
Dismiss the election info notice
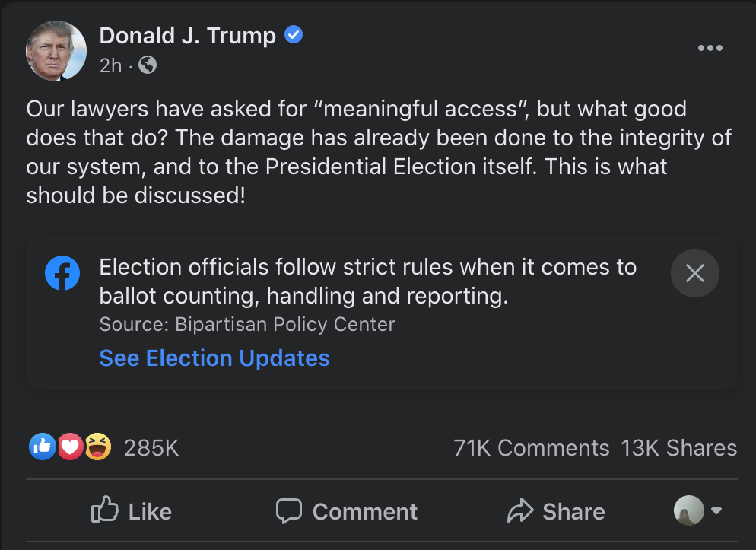click(694, 273)
